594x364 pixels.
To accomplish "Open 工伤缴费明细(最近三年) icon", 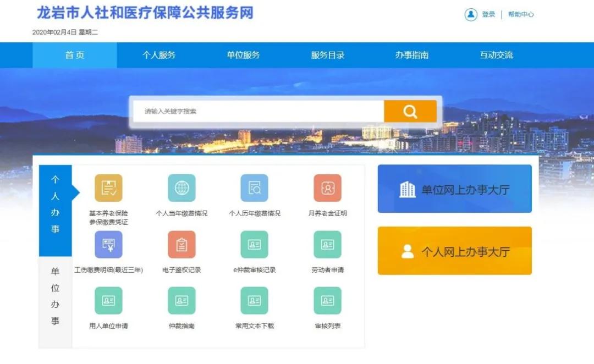I will 108,245.
